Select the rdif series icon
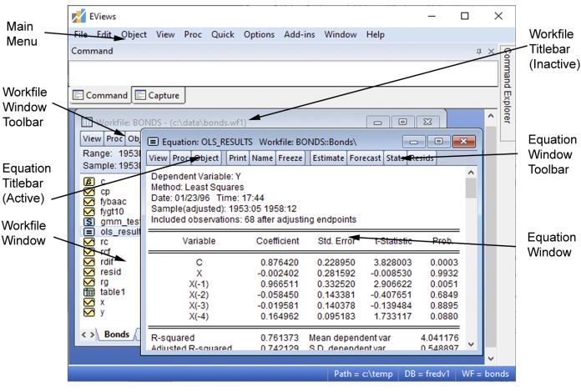581x392 pixels. pos(89,262)
